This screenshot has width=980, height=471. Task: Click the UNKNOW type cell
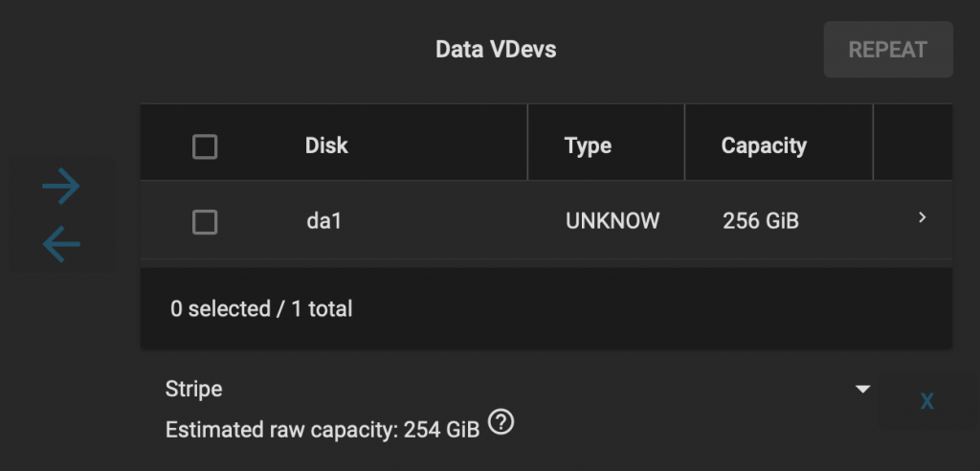click(612, 221)
